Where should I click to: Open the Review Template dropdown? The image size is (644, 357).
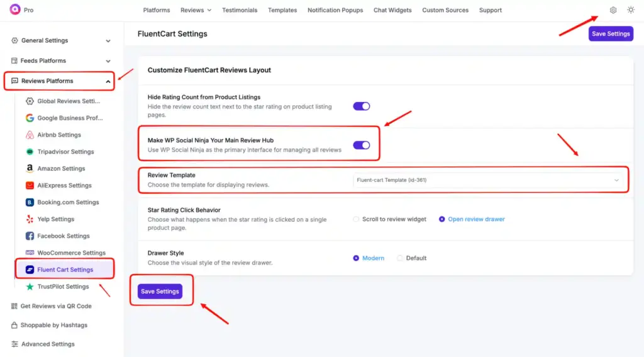click(x=487, y=180)
